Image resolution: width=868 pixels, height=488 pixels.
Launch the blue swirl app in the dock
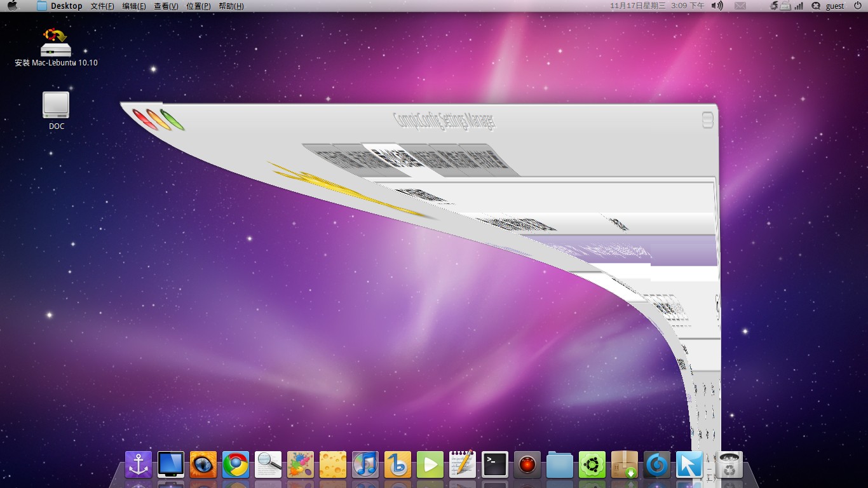[x=657, y=465]
